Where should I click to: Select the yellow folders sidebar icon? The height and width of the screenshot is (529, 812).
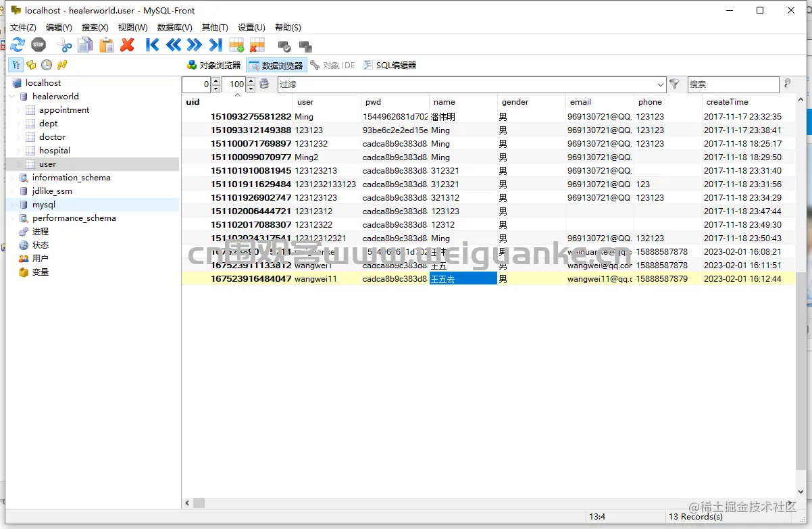point(31,65)
